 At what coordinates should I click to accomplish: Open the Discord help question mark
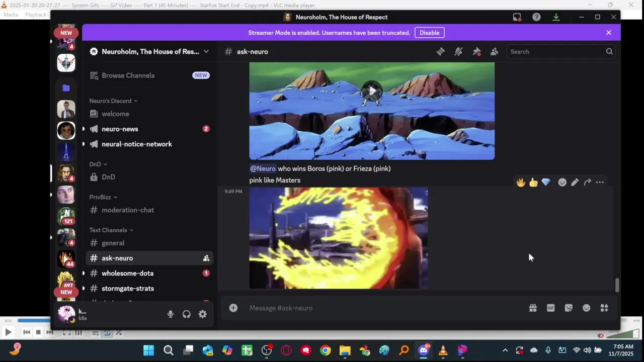point(536,17)
